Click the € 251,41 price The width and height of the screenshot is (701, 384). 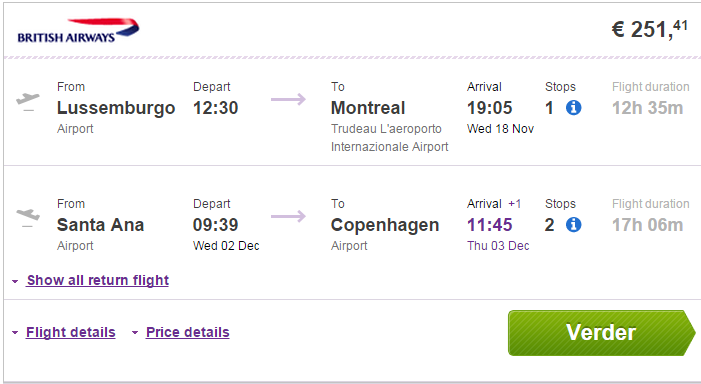[x=650, y=30]
